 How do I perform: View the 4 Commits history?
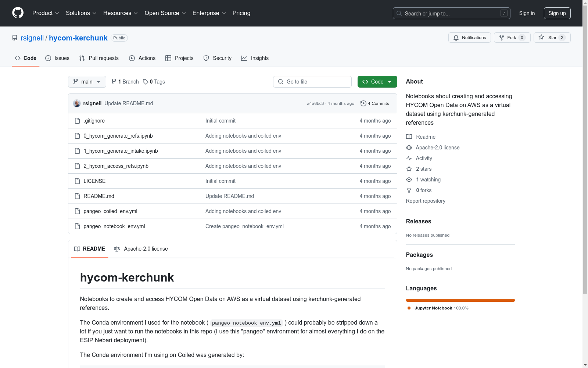click(x=375, y=103)
